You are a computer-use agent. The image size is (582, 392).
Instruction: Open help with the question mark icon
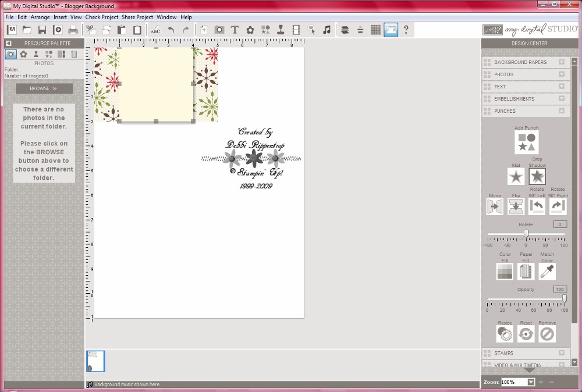(x=406, y=30)
